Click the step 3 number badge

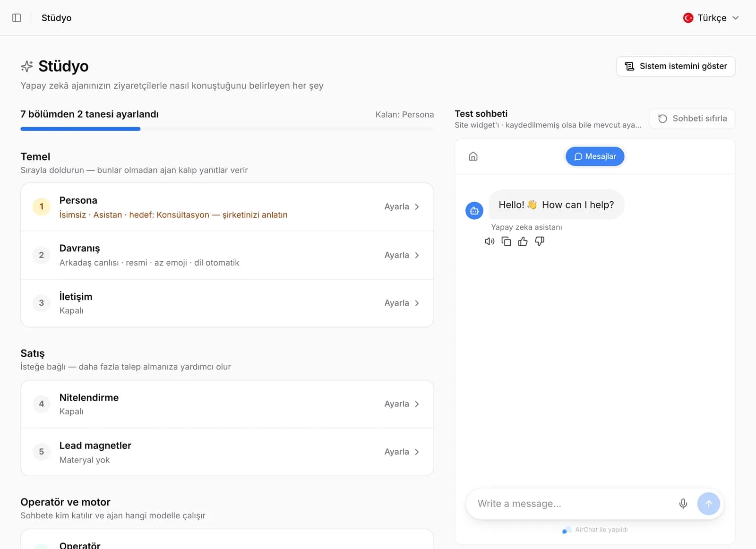(42, 303)
